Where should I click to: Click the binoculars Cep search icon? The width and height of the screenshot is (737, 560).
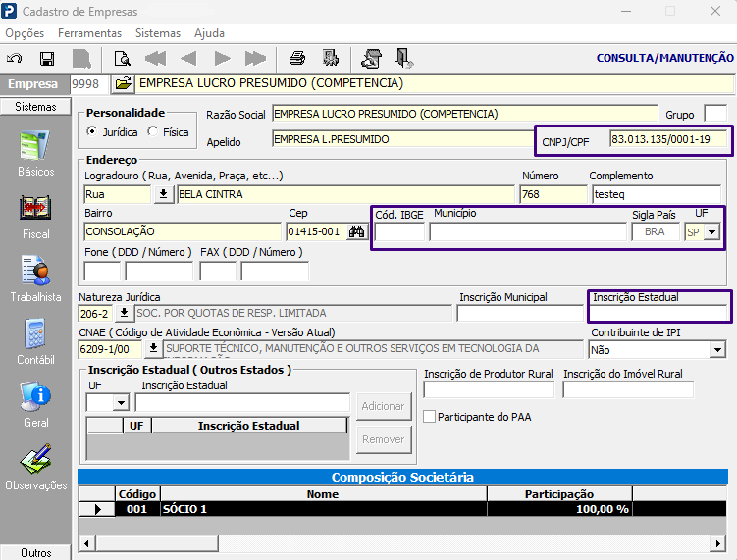pyautogui.click(x=357, y=231)
